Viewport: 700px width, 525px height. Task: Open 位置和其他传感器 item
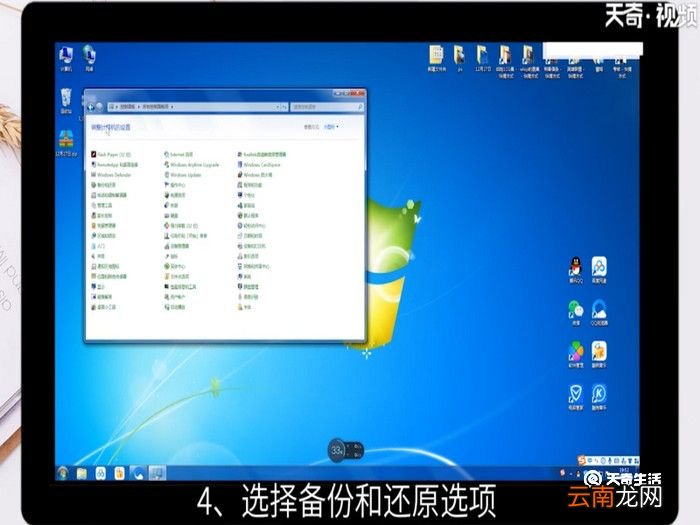tap(109, 277)
